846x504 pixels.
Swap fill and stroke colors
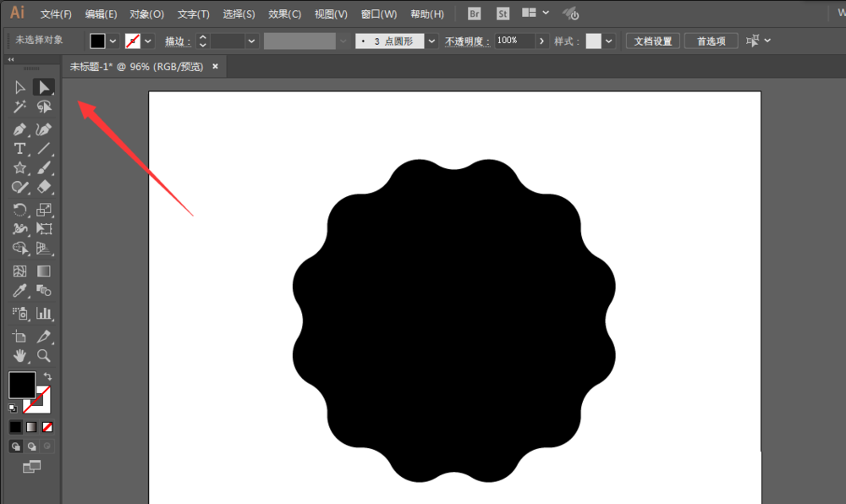pos(47,376)
